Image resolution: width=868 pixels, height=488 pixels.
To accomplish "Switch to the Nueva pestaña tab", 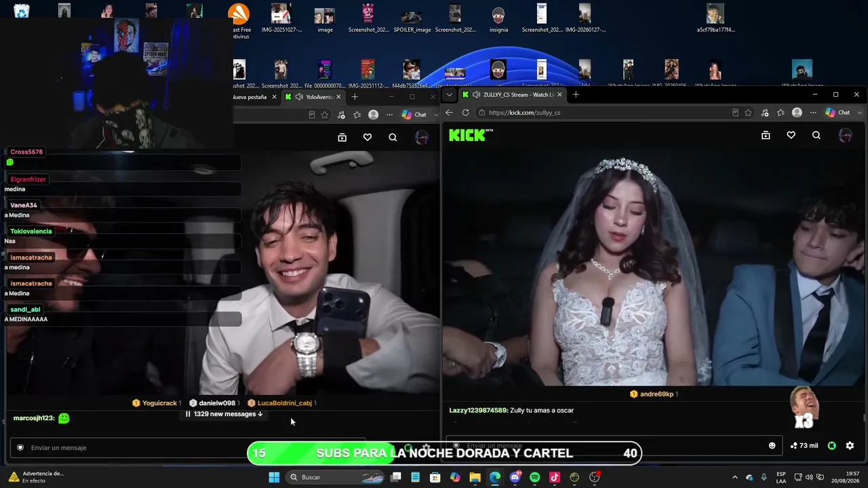I will pyautogui.click(x=255, y=97).
